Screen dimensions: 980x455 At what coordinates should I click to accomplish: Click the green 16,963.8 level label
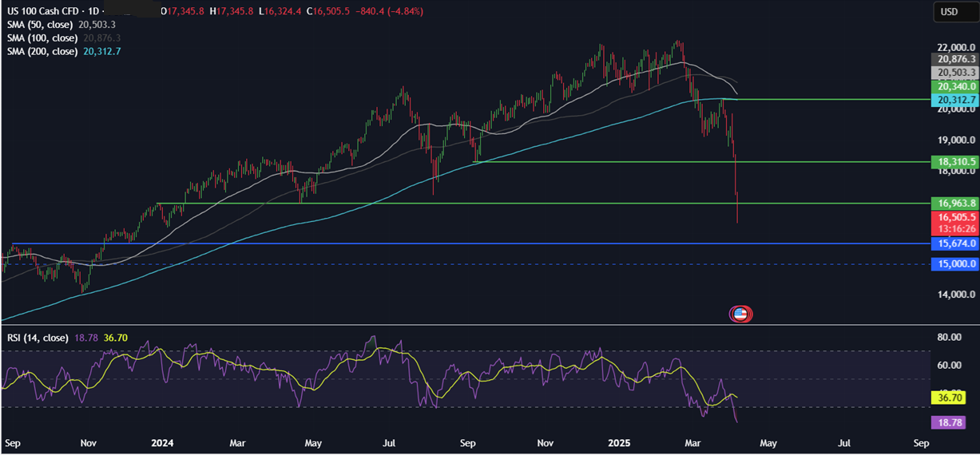click(954, 203)
